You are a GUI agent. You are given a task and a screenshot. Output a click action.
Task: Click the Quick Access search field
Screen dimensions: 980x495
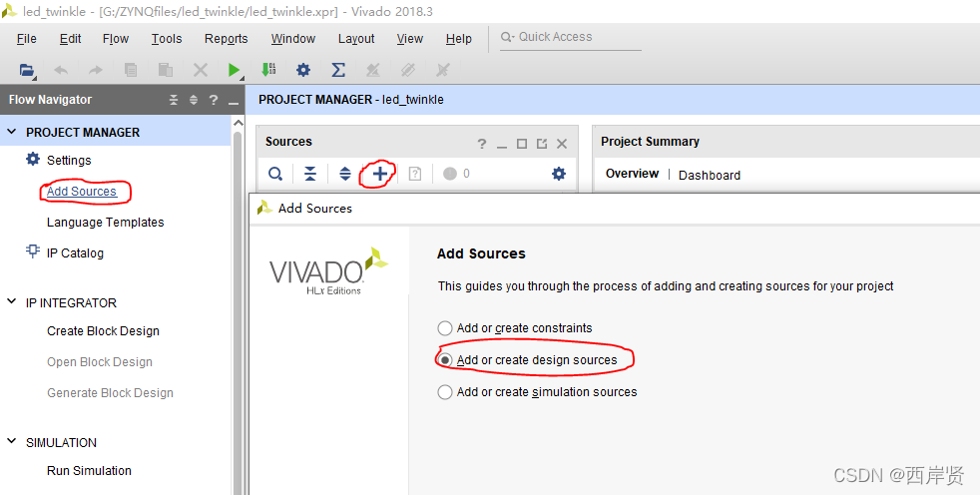[x=571, y=38]
